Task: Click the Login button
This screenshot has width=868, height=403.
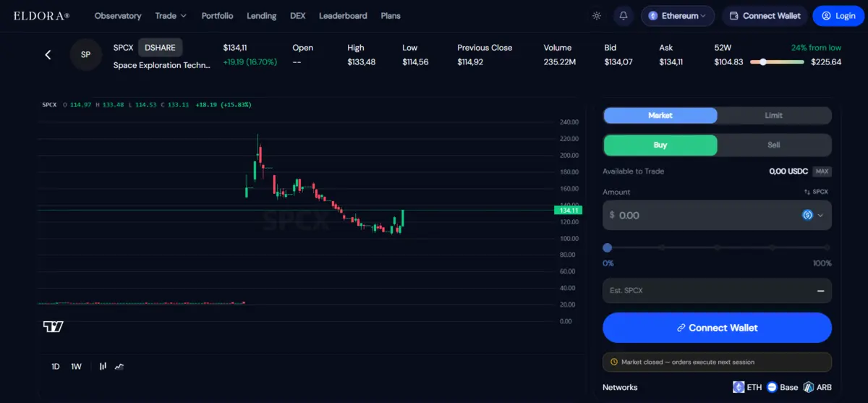Action: pyautogui.click(x=838, y=16)
